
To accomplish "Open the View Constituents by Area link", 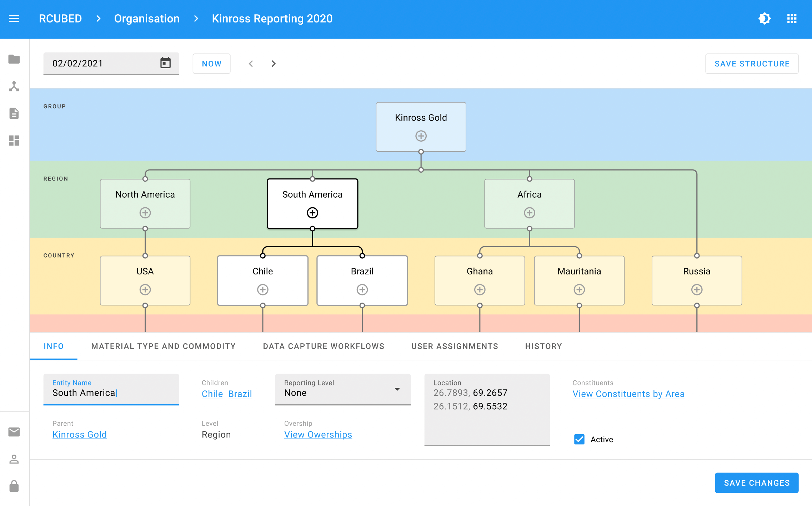I will point(628,394).
